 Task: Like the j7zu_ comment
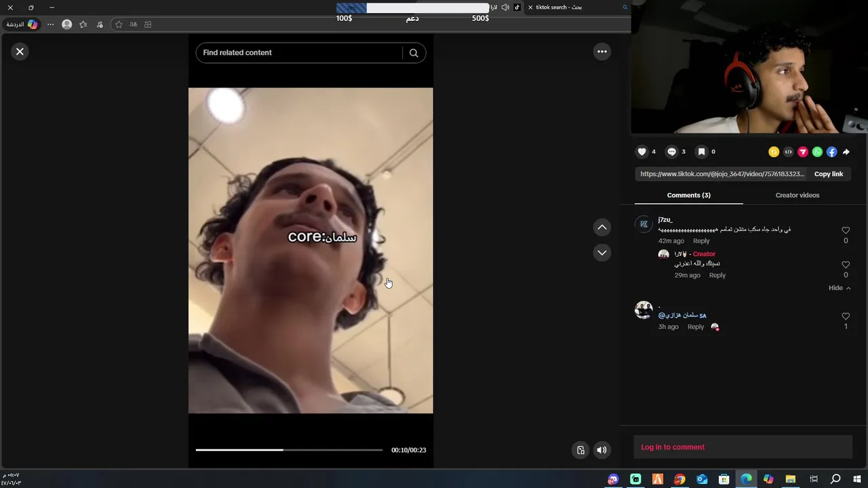(846, 230)
